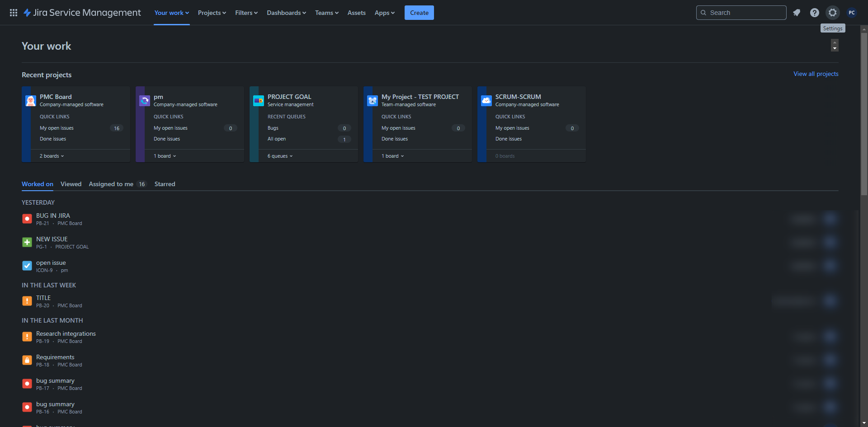Click the My Project - TEST PROJECT avatar

click(373, 101)
